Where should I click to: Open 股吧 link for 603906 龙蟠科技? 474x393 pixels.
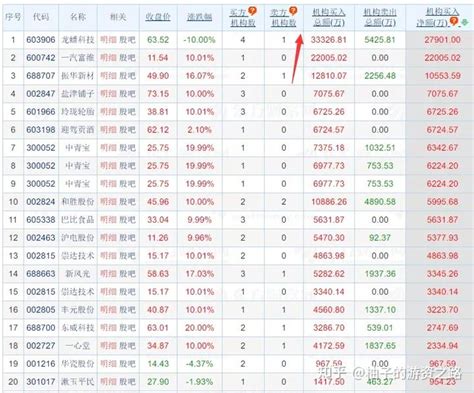[x=127, y=40]
